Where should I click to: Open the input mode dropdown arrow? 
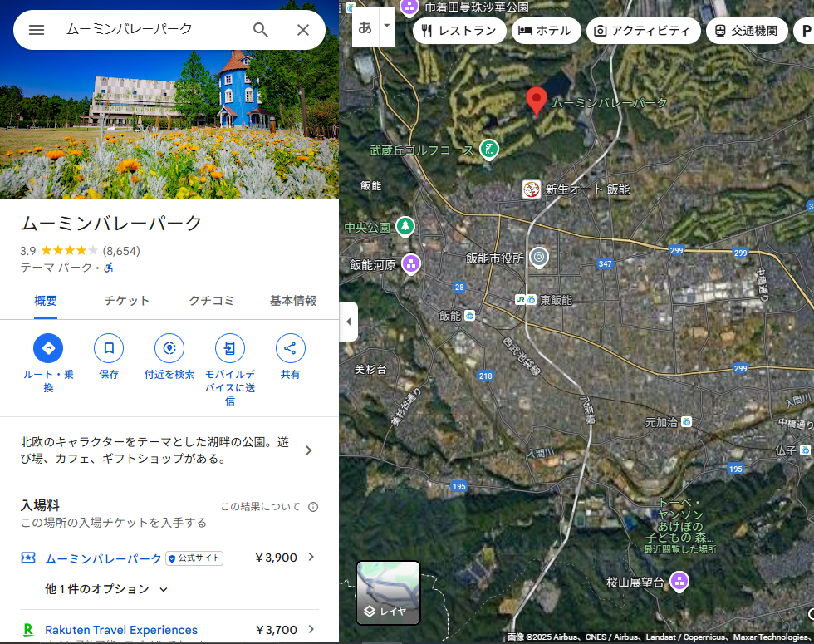(x=387, y=26)
